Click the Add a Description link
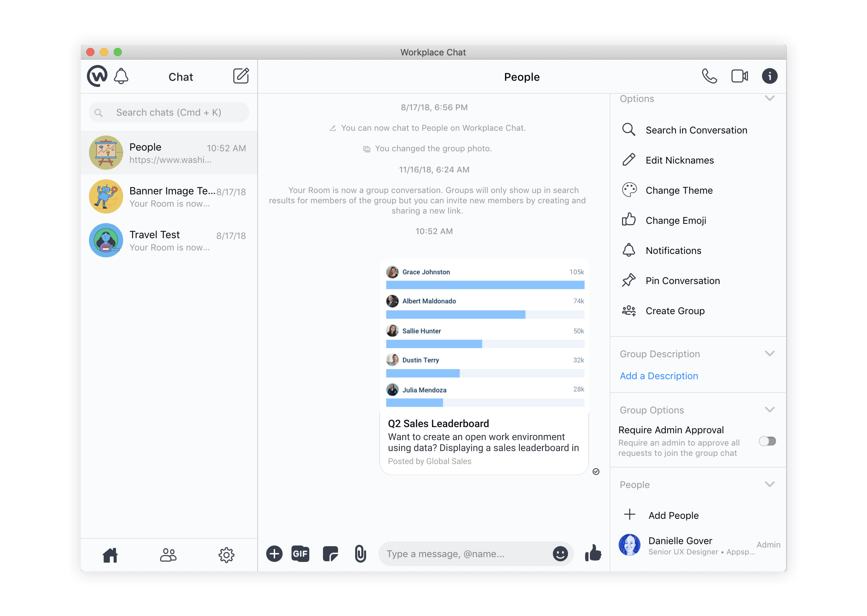This screenshot has width=867, height=616. (x=659, y=376)
